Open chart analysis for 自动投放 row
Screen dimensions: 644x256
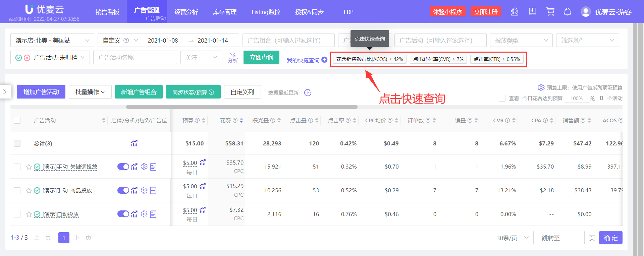click(x=134, y=214)
